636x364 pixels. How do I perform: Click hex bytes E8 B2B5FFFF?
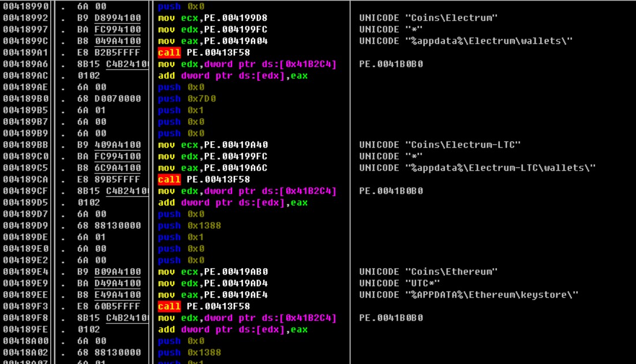(x=109, y=52)
